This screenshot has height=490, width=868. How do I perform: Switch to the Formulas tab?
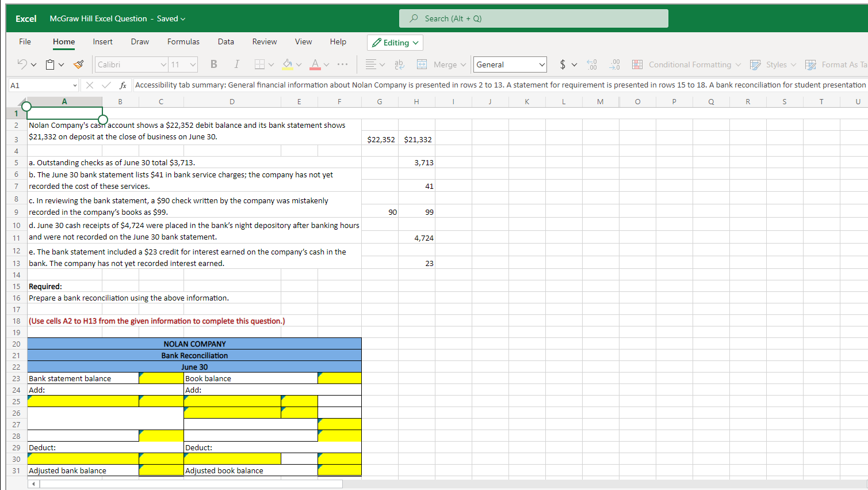pyautogui.click(x=183, y=41)
